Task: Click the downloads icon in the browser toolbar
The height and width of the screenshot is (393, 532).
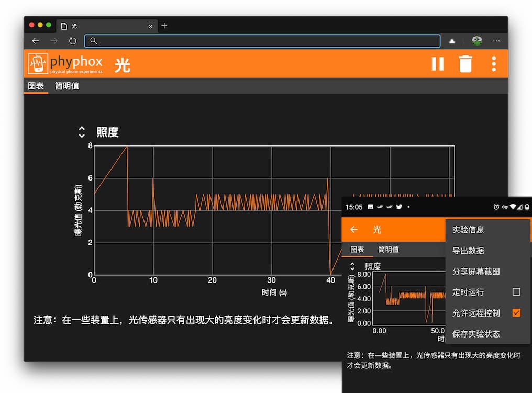Action: [x=452, y=41]
